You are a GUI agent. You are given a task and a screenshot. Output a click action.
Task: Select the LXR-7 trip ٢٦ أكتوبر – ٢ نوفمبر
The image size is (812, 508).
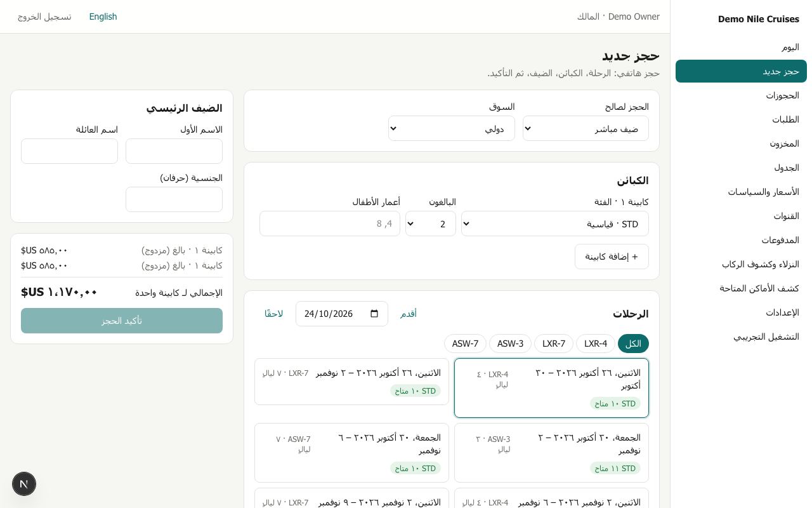pyautogui.click(x=351, y=382)
